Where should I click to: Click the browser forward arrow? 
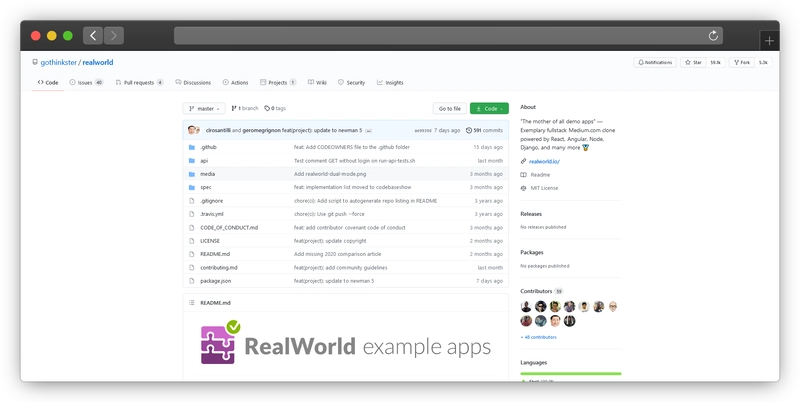[114, 36]
